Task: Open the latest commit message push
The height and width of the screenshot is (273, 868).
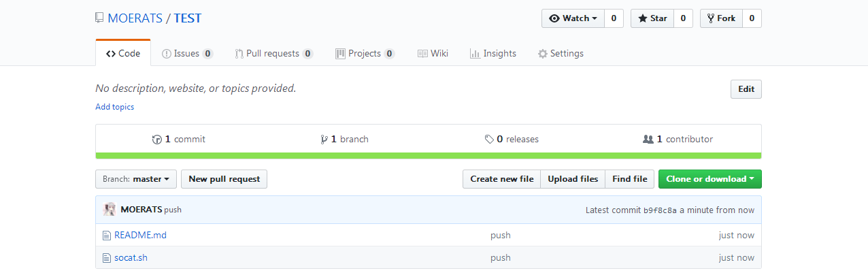Action: click(x=173, y=210)
